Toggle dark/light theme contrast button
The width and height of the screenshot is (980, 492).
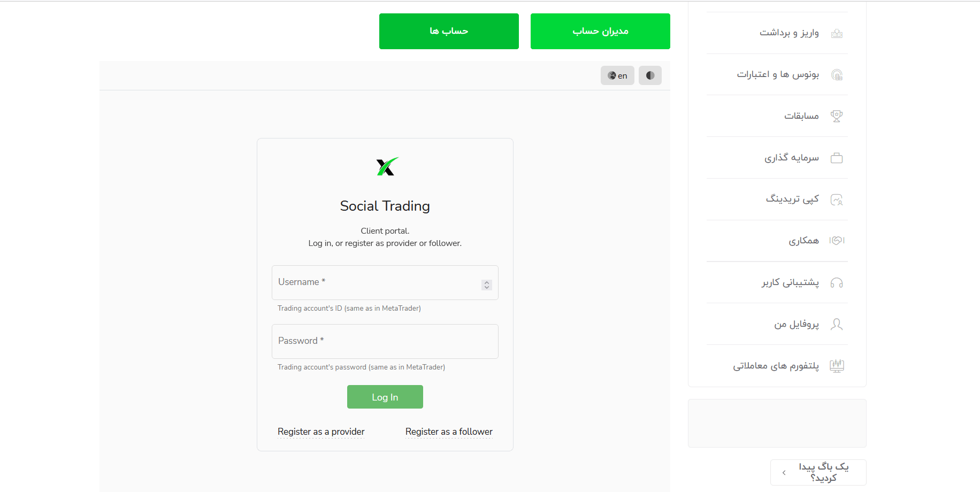650,75
